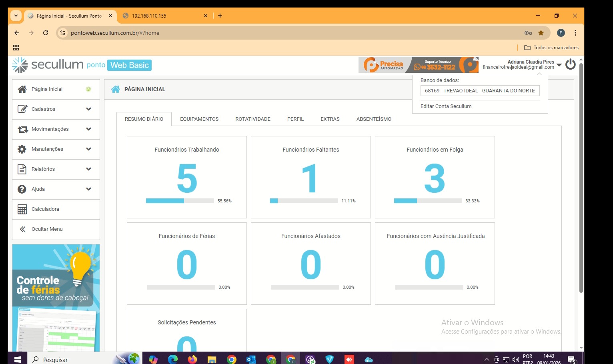613x364 pixels.
Task: Click the Precisa Automação support banner
Action: pyautogui.click(x=418, y=65)
